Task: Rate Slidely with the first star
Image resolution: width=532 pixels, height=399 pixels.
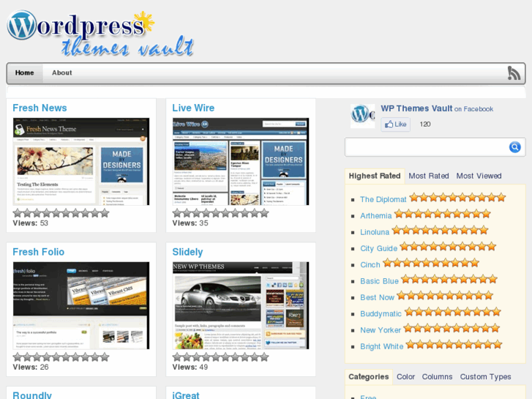Action: 177,357
